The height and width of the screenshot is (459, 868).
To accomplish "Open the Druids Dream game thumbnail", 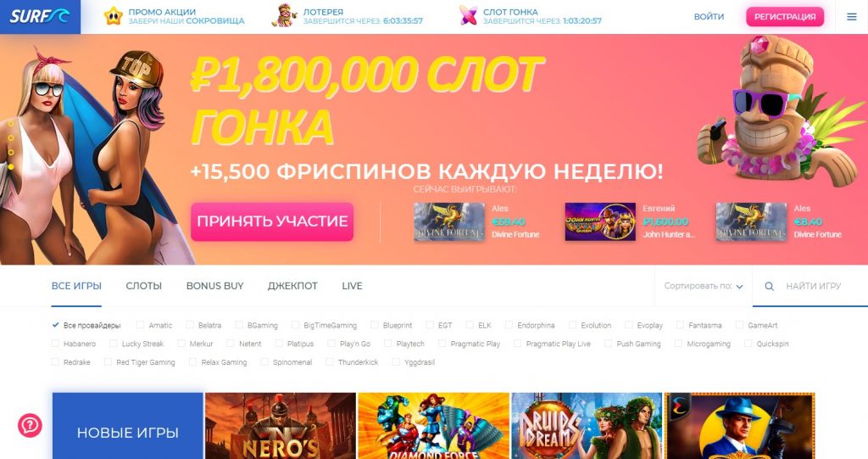I will [587, 426].
